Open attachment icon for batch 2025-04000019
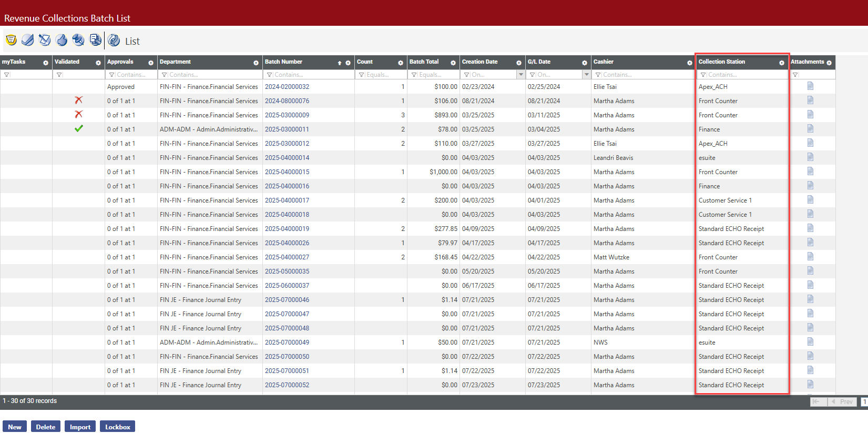This screenshot has height=433, width=868. [810, 228]
